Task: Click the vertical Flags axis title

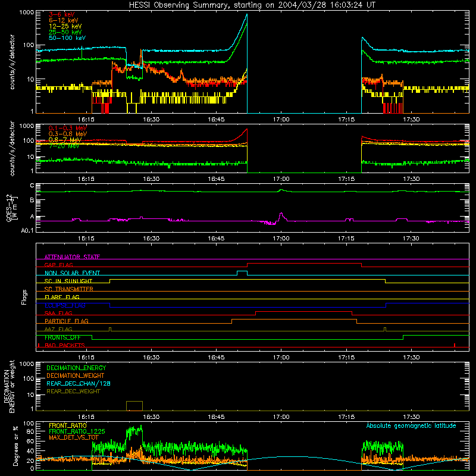Action: pos(24,297)
